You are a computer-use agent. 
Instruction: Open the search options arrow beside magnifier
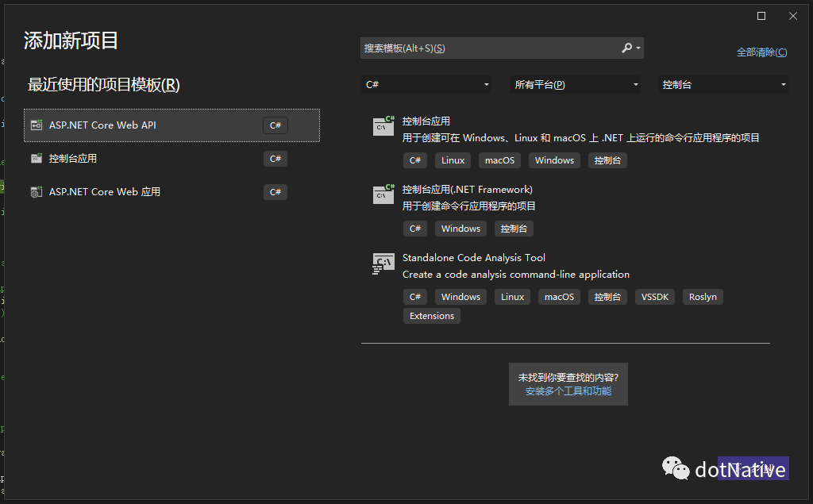pos(638,48)
